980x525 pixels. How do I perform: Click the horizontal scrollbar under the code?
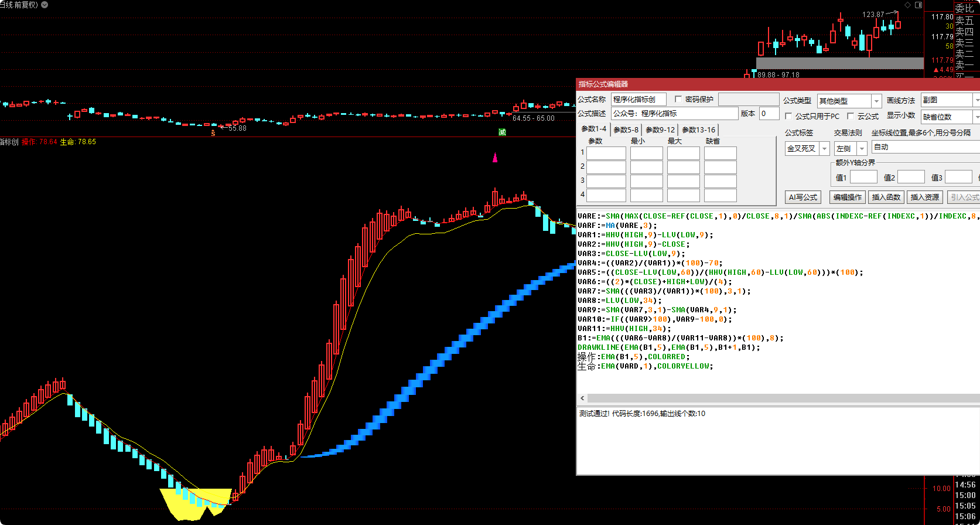(x=779, y=398)
